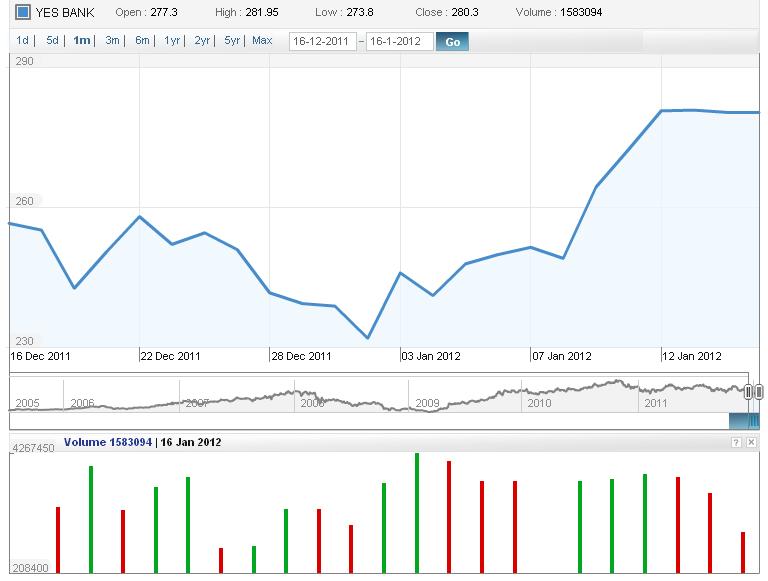This screenshot has width=768, height=581.
Task: Show the 5yr price chart
Action: pyautogui.click(x=232, y=41)
